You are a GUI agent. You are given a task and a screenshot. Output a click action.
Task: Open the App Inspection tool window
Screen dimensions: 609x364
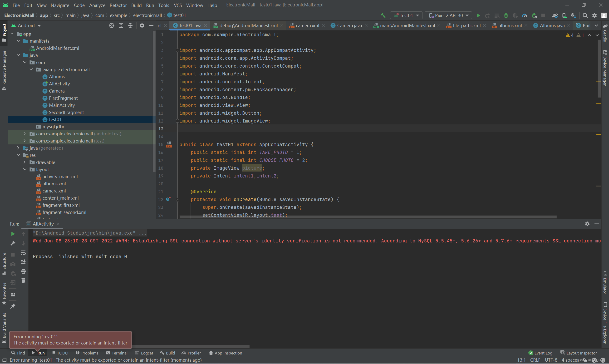coord(225,353)
